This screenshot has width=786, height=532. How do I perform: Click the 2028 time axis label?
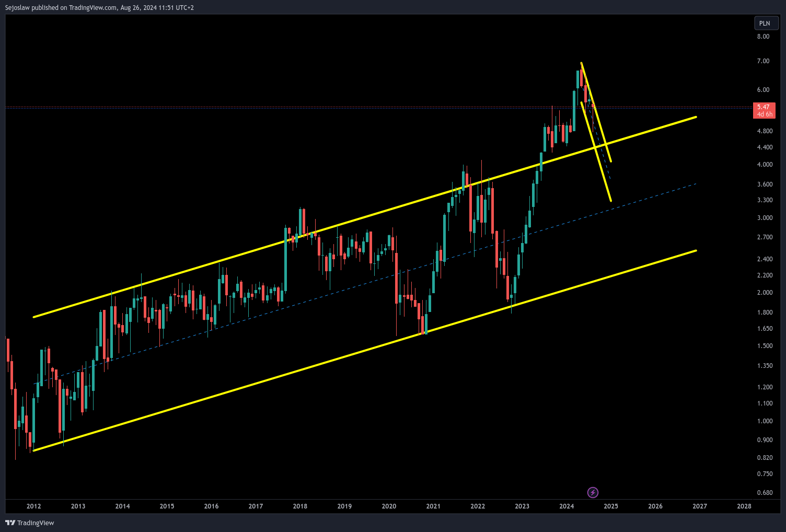(744, 506)
